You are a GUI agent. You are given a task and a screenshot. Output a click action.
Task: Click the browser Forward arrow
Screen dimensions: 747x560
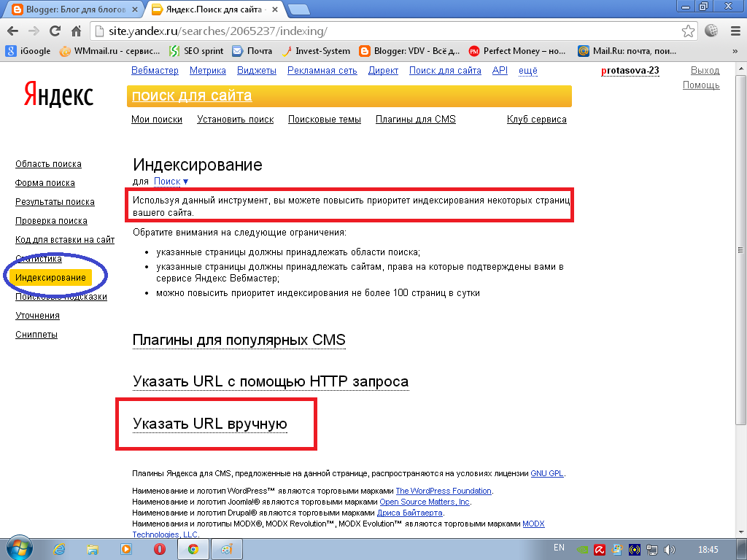(34, 31)
